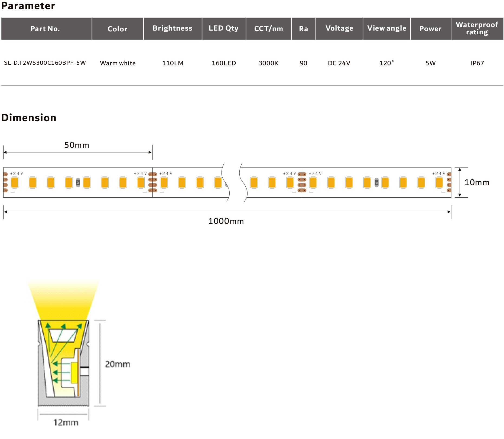Click the DC 24V voltage cell
Viewport: 504px width, 439px height.
(x=339, y=63)
